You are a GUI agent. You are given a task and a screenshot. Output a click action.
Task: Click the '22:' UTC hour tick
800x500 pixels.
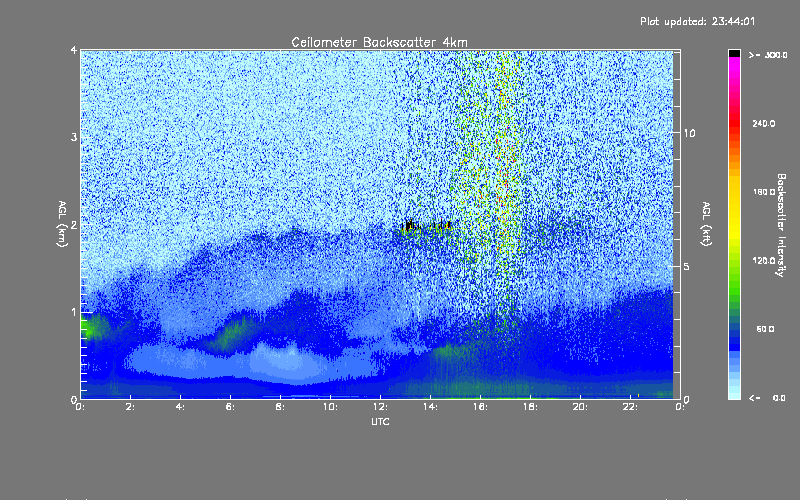click(630, 407)
